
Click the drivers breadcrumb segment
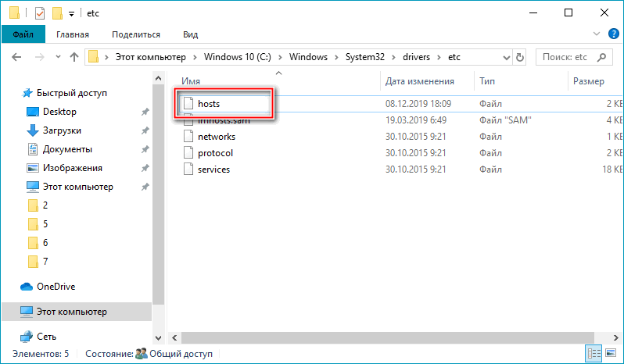click(416, 57)
